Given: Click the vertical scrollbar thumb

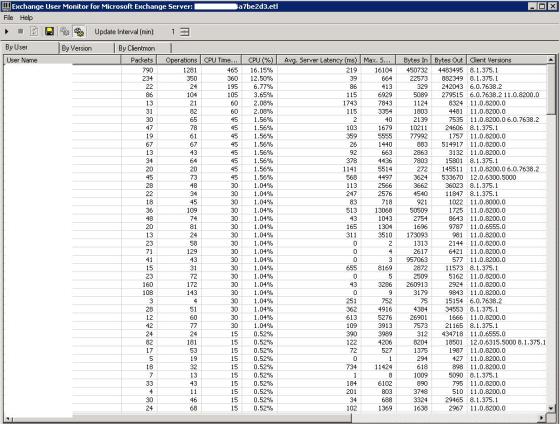Looking at the screenshot, I should tap(551, 89).
